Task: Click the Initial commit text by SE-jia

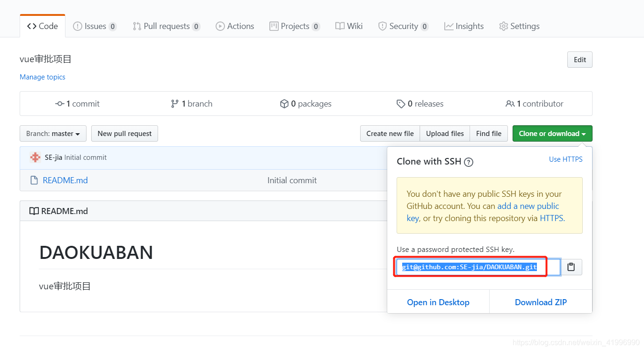Action: (x=86, y=158)
